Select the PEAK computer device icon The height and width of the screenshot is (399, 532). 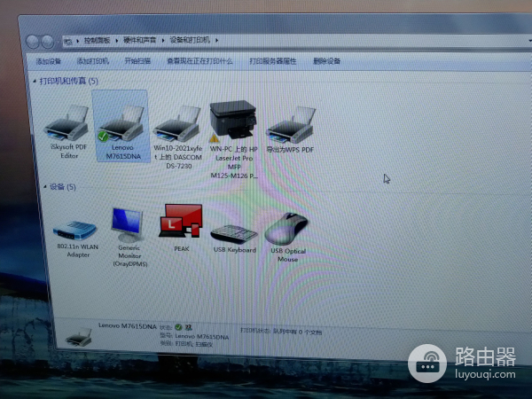181,221
